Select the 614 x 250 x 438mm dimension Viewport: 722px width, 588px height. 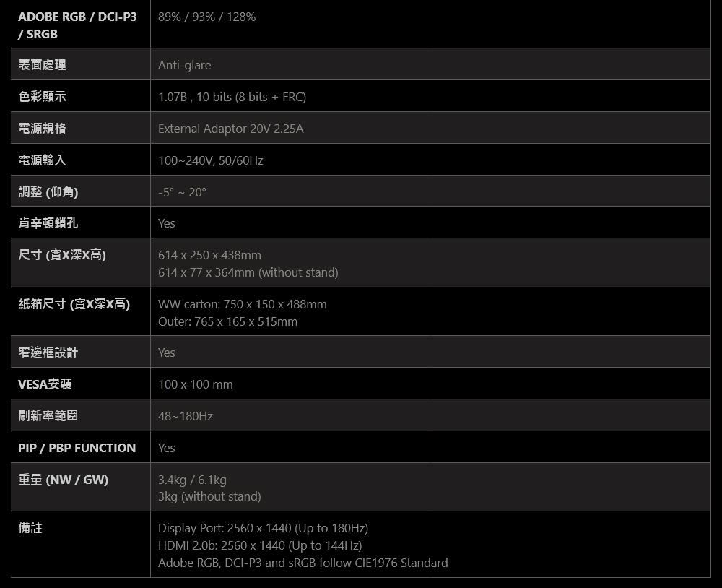[x=209, y=255]
